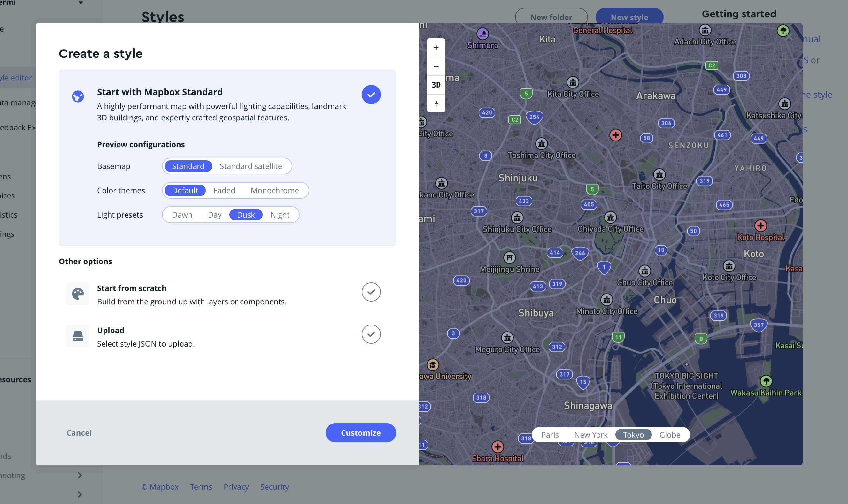Switch basemap to Standard satellite

coord(251,166)
